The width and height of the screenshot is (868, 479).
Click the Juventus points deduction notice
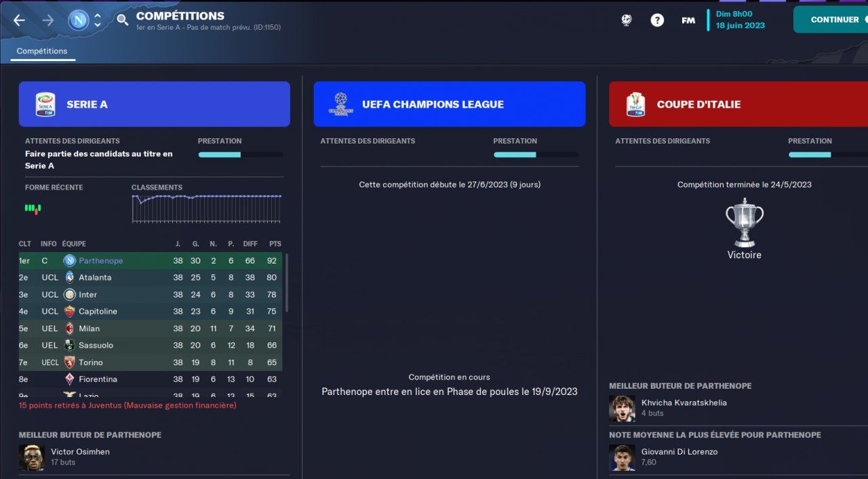[x=127, y=405]
